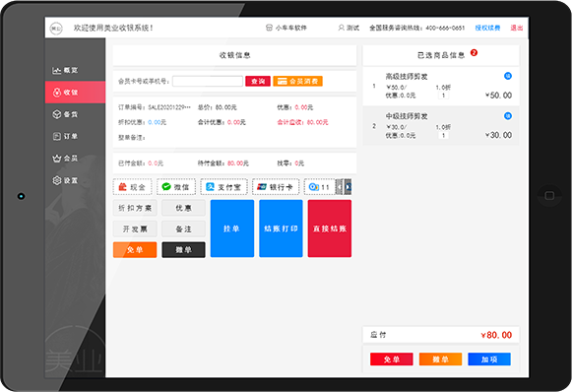
Task: Select the 中级技师剪发 item name
Action: point(407,116)
